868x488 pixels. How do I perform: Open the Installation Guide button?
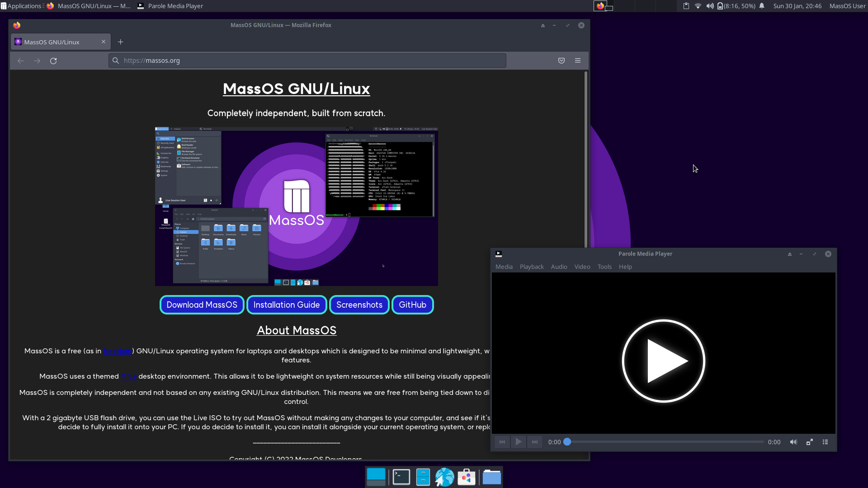[287, 305]
